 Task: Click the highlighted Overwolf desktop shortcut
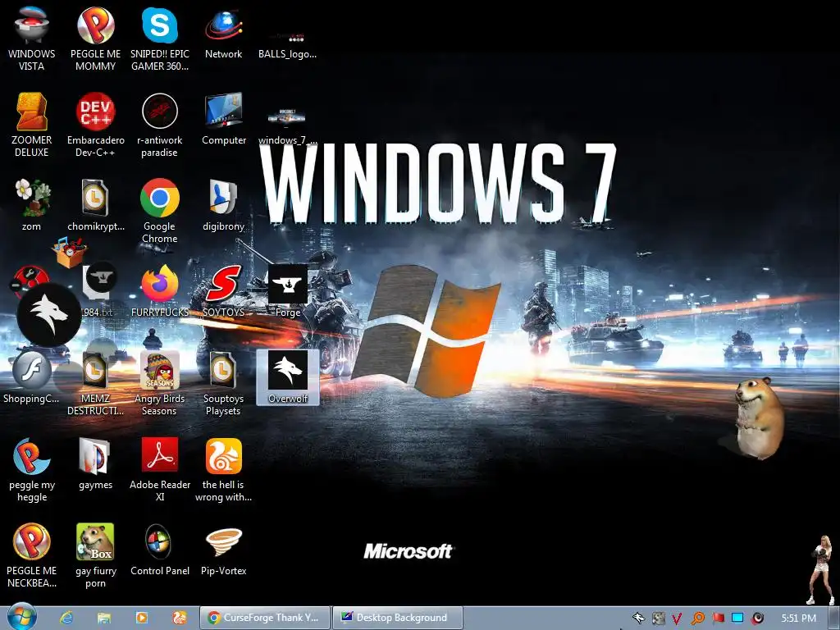click(288, 377)
